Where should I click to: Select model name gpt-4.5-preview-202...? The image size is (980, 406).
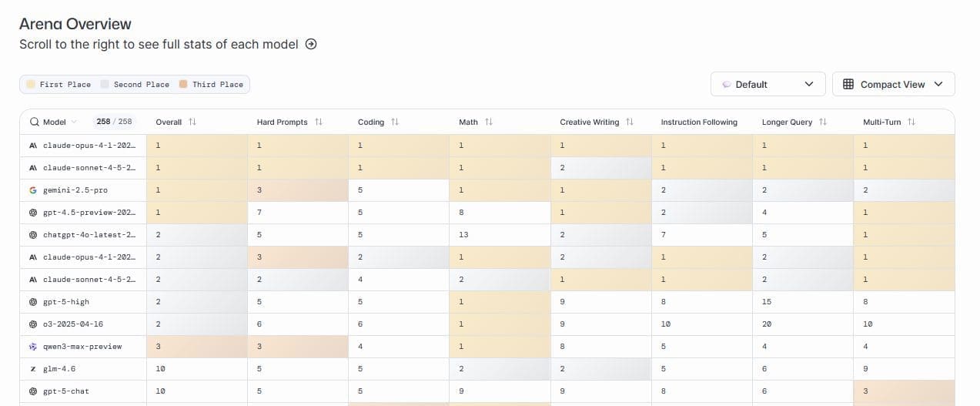tap(89, 212)
